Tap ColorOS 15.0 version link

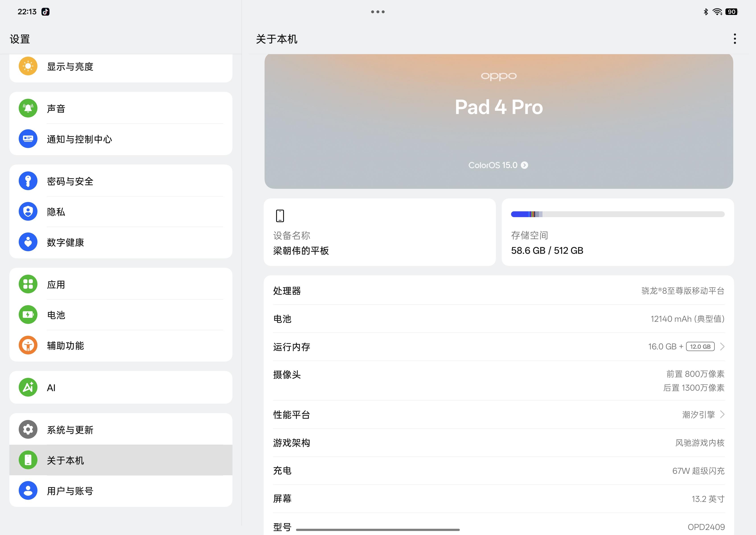(x=498, y=165)
